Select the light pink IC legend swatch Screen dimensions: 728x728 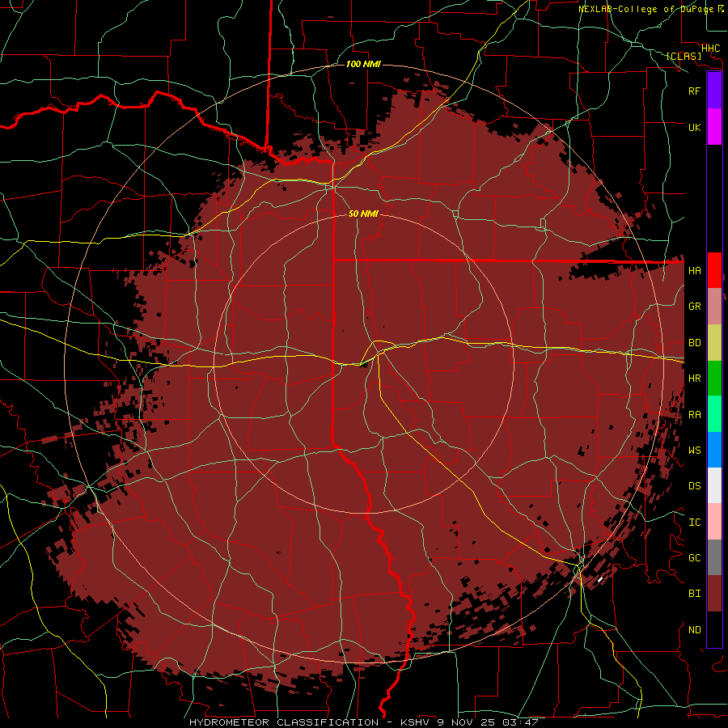[714, 522]
